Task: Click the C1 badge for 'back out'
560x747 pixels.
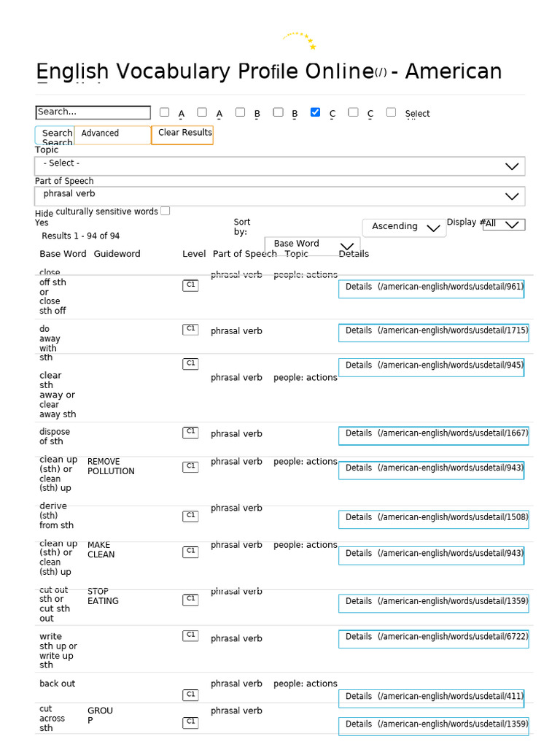Action: point(190,695)
